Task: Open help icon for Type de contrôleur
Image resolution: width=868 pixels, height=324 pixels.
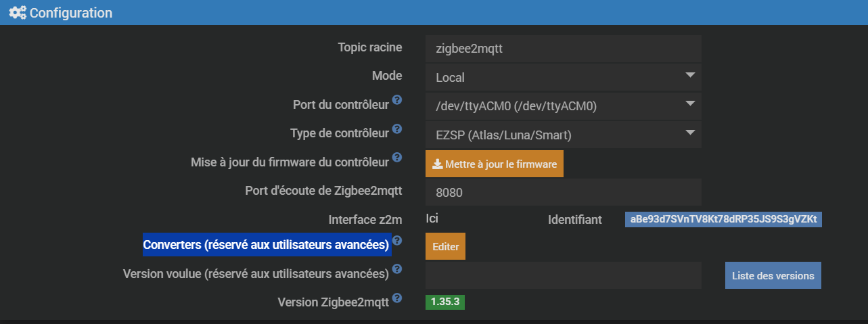Action: point(397,129)
